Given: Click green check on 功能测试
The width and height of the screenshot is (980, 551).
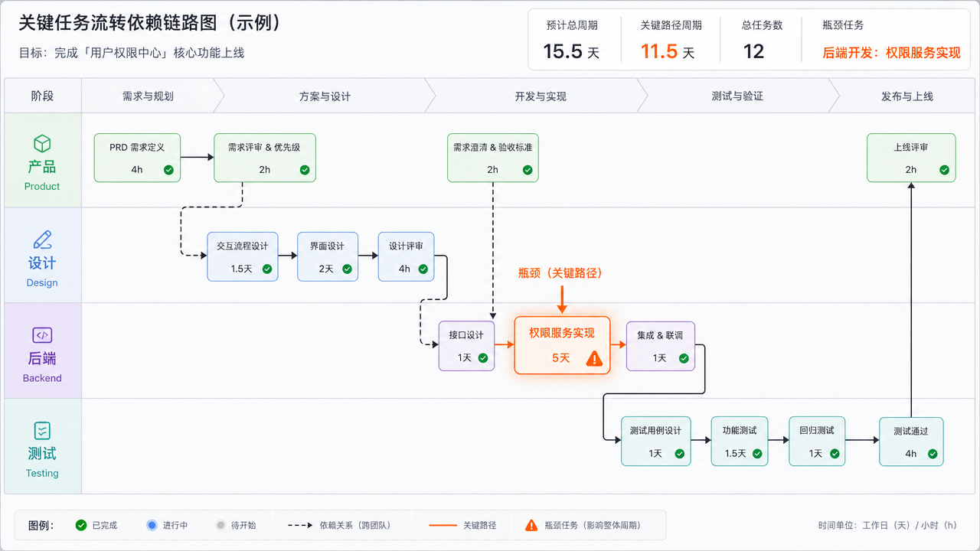Looking at the screenshot, I should pos(757,453).
